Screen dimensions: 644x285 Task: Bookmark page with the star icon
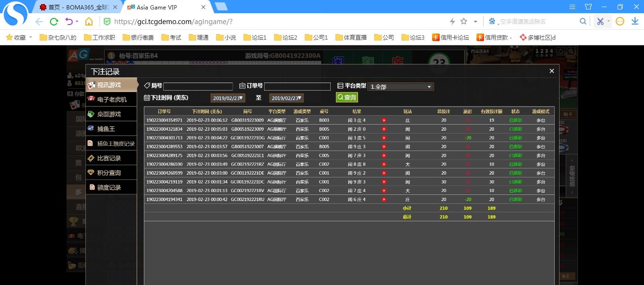[x=464, y=21]
